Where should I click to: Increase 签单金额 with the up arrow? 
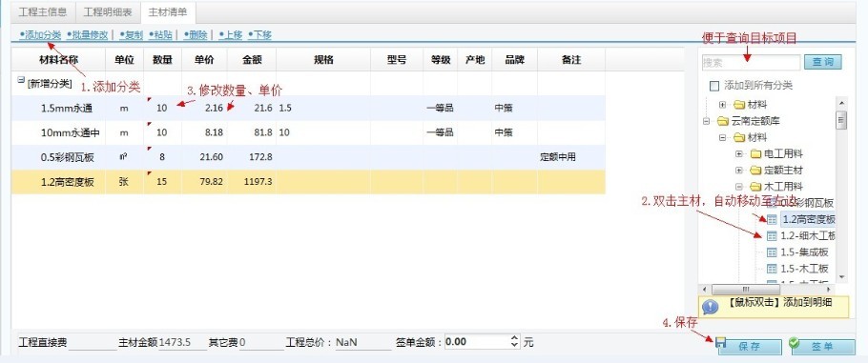[515, 338]
